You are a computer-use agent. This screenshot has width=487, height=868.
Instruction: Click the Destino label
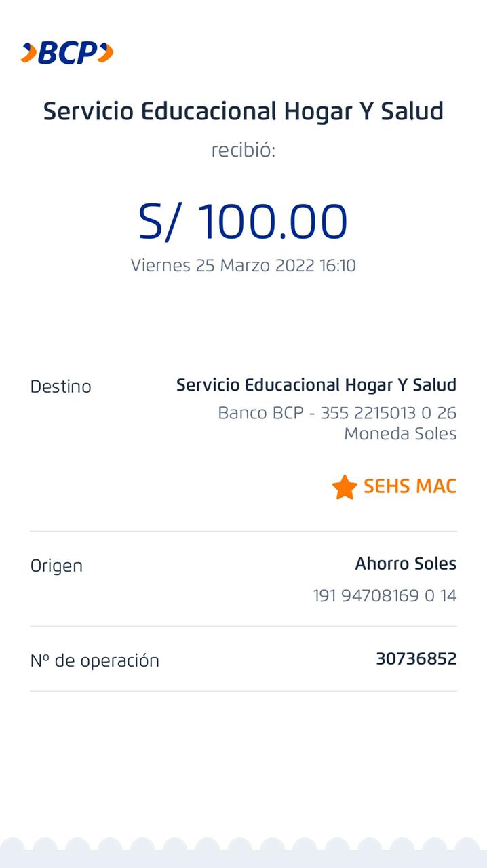60,387
